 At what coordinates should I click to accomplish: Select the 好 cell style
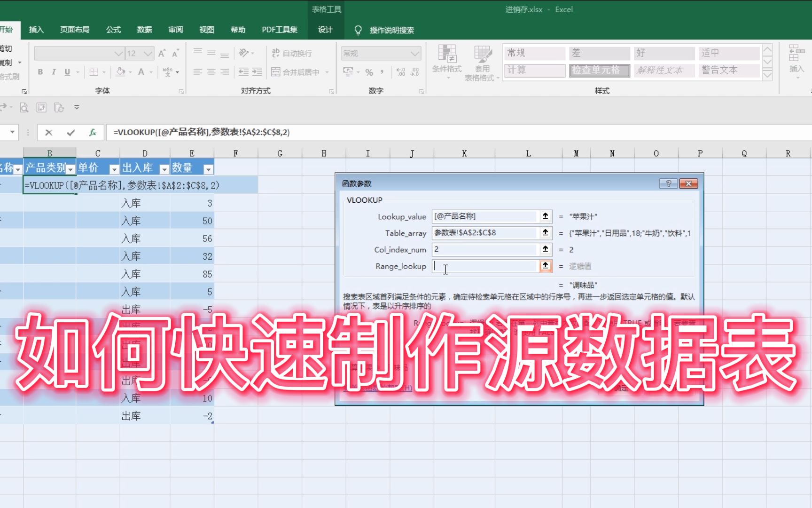tap(664, 53)
